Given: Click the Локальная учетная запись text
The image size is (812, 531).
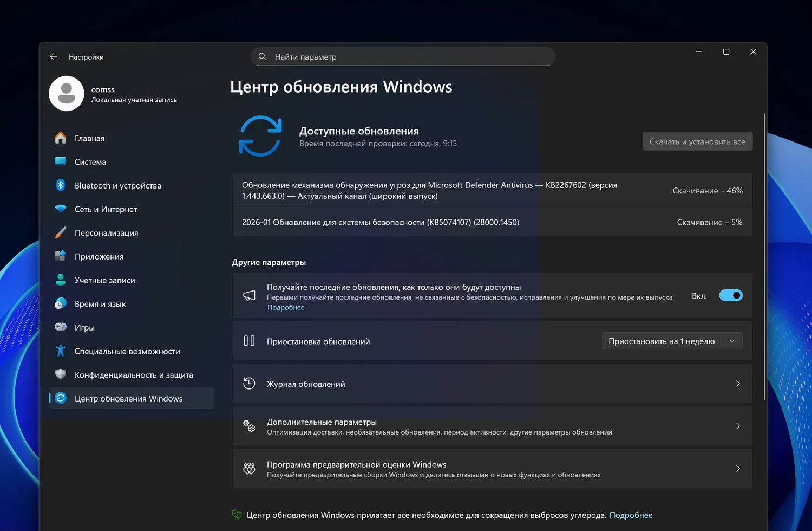Looking at the screenshot, I should [x=134, y=100].
